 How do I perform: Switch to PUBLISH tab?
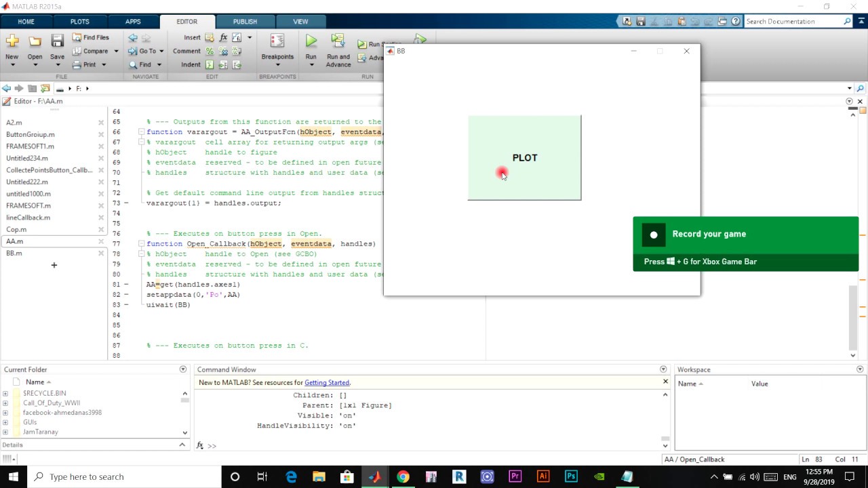[x=245, y=21]
